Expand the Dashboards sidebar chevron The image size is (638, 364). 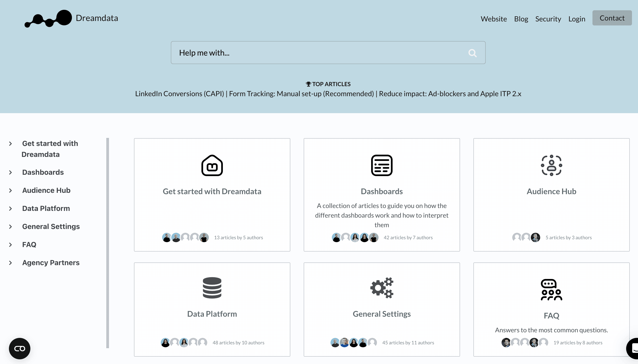coord(10,172)
